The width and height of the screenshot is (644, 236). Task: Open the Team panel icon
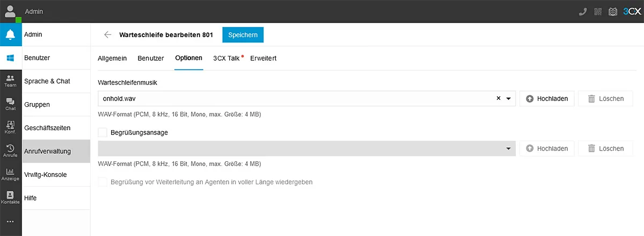[10, 81]
